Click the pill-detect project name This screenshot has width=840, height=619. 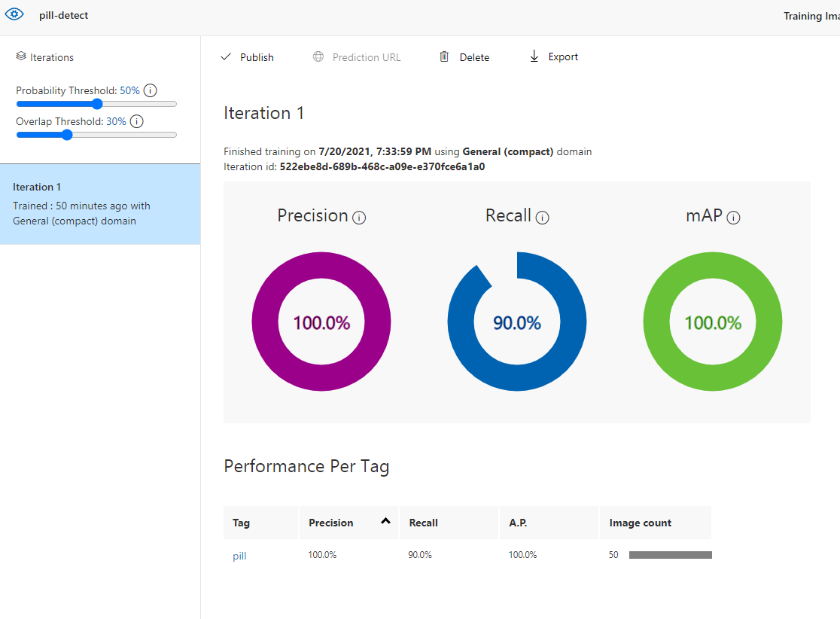click(x=64, y=16)
